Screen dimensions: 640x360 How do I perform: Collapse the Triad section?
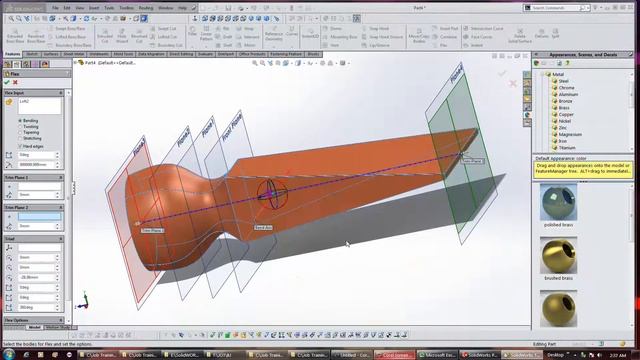tap(61, 239)
